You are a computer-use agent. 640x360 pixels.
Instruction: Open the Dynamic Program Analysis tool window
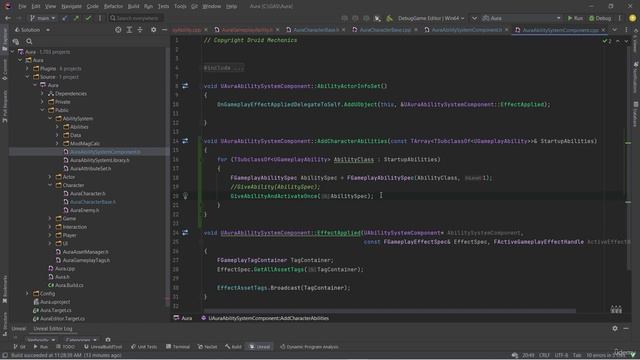[x=309, y=347]
